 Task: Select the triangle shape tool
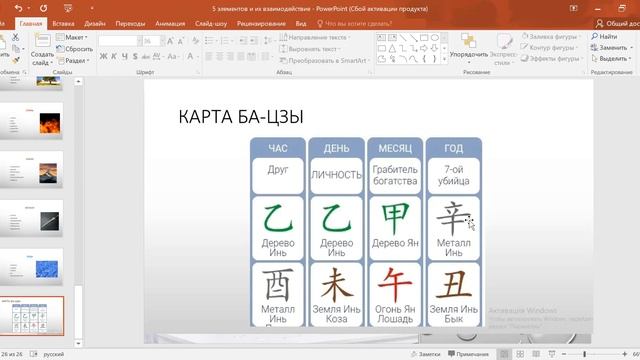click(x=392, y=49)
